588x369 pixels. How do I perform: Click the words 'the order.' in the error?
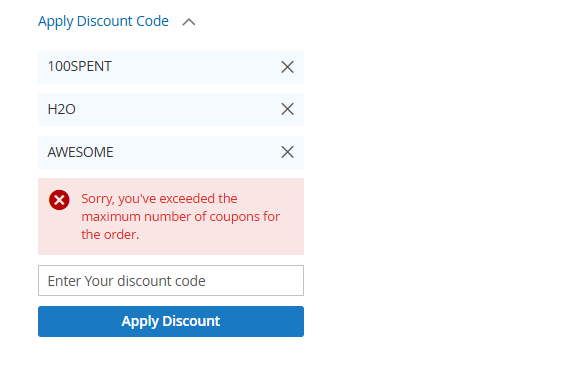click(110, 235)
